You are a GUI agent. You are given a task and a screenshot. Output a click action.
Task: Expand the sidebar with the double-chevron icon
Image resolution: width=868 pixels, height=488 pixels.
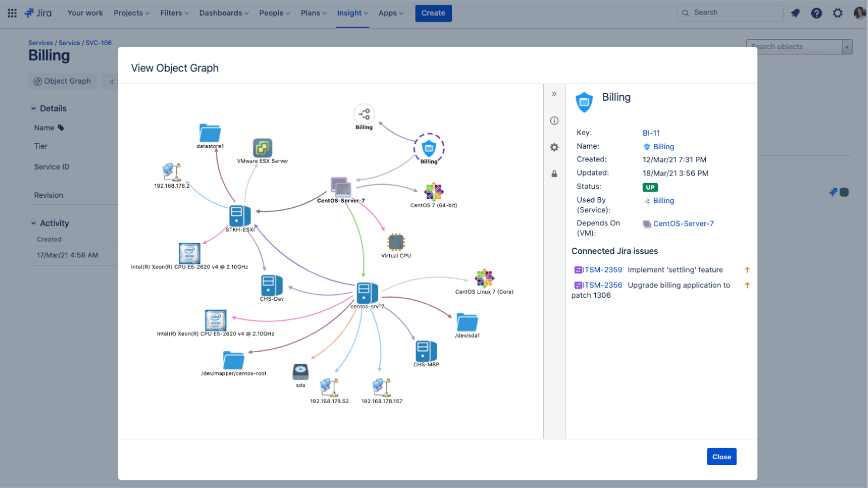[554, 94]
